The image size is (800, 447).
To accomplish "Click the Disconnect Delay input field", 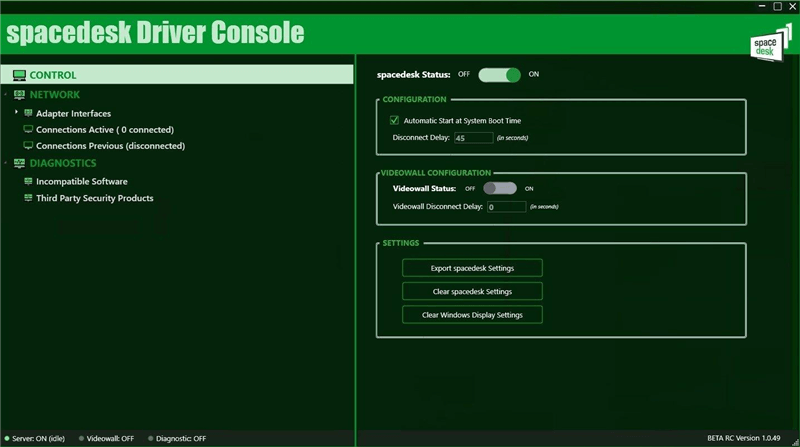I will tap(473, 138).
